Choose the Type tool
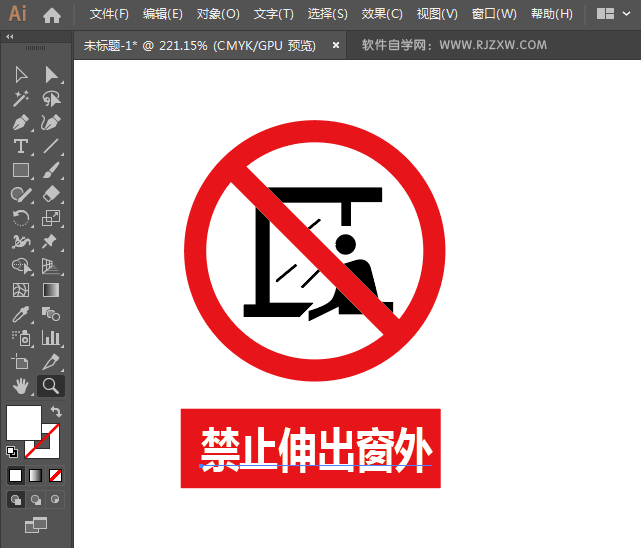 21,147
